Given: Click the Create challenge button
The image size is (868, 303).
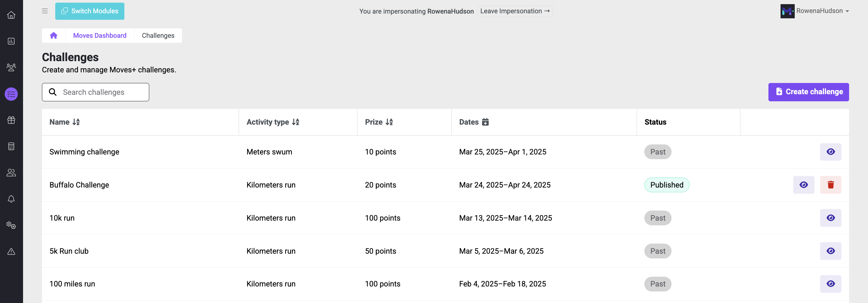Looking at the screenshot, I should [808, 92].
